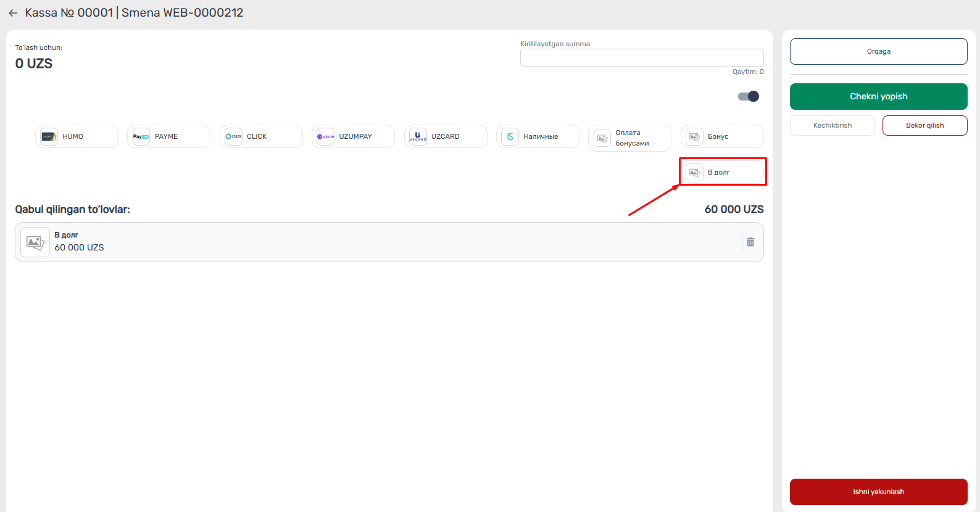Choose the PAYME payment logo
The image size is (980, 512).
[x=141, y=136]
